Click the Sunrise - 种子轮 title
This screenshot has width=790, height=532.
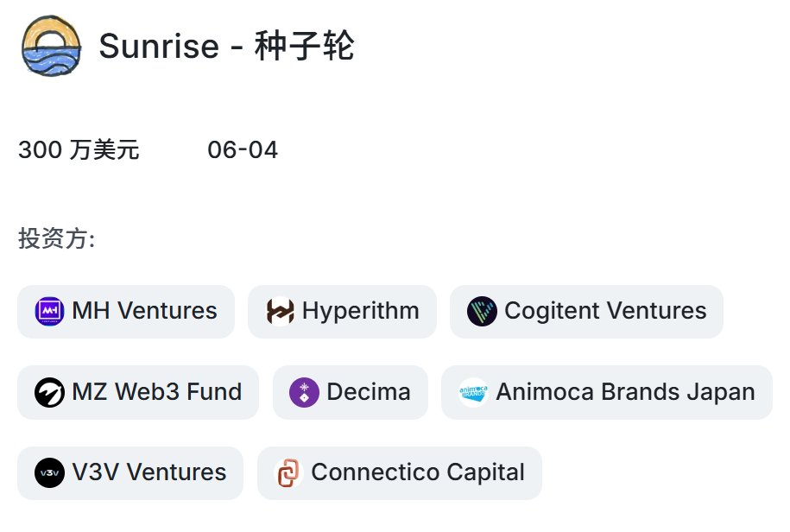click(x=227, y=46)
